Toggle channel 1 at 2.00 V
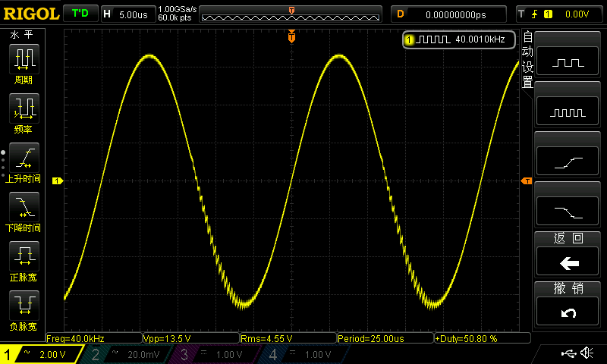 [x=42, y=354]
